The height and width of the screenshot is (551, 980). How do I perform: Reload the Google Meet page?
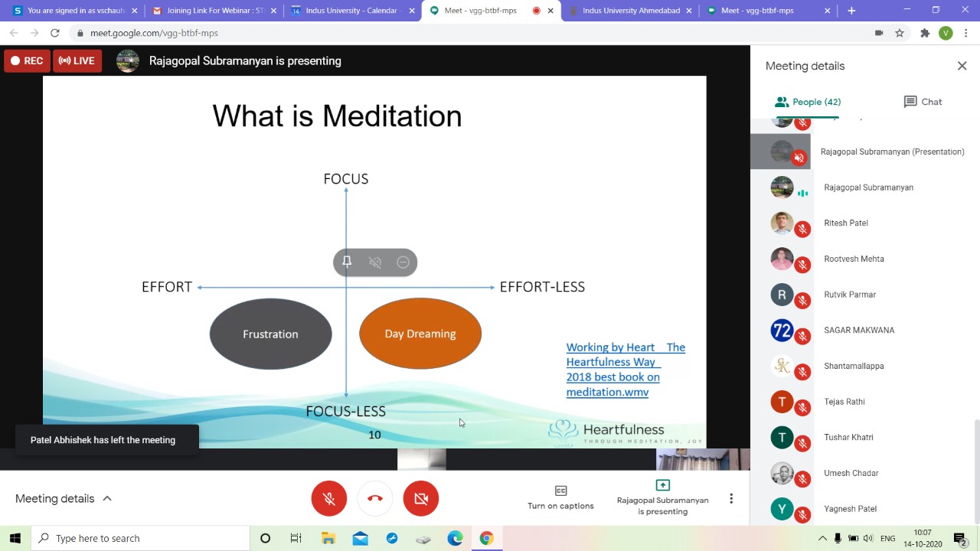click(54, 33)
